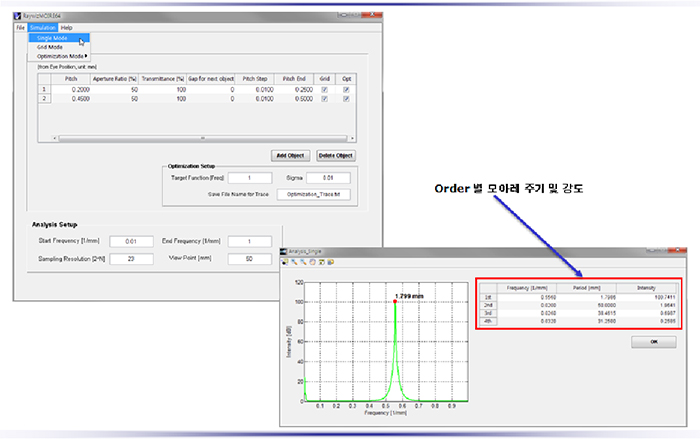
Task: Activate the pan hand tool
Action: (x=315, y=263)
